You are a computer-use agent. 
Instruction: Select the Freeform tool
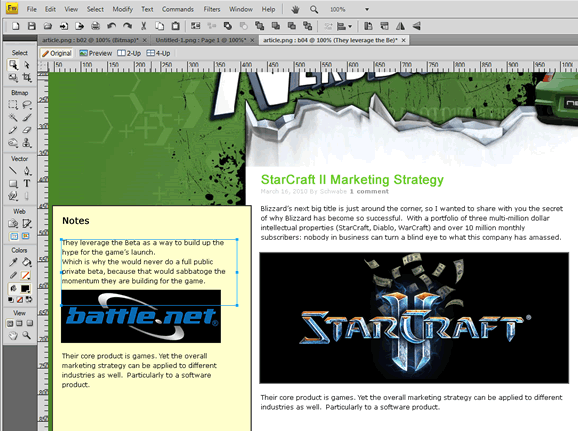pyautogui.click(x=13, y=196)
